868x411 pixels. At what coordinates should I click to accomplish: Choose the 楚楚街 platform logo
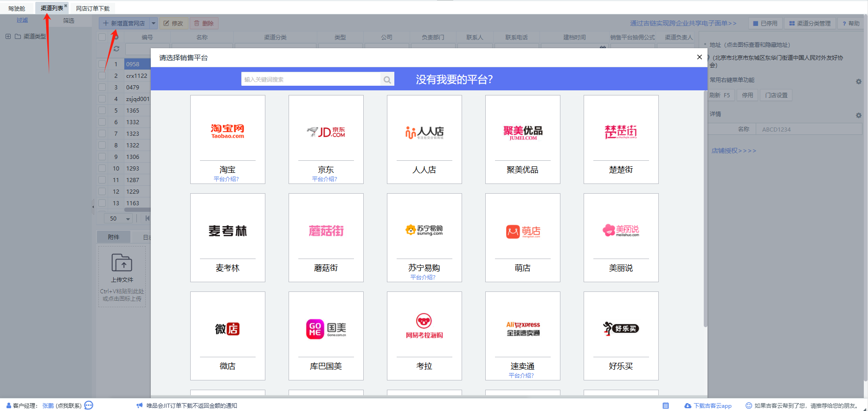click(621, 132)
